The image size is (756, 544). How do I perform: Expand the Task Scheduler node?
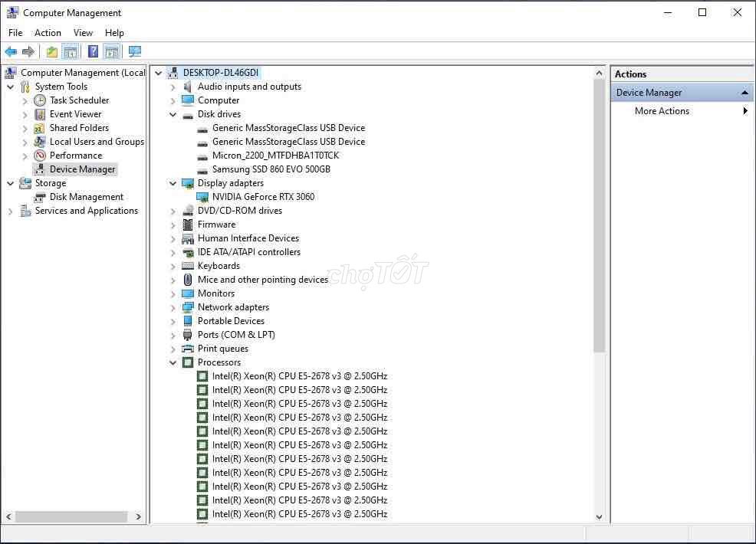point(25,100)
